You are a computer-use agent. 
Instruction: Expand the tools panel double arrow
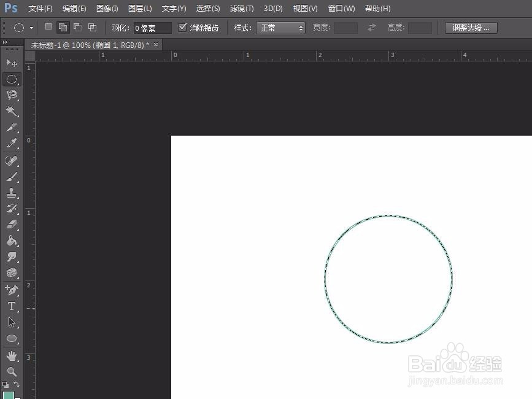pyautogui.click(x=5, y=42)
